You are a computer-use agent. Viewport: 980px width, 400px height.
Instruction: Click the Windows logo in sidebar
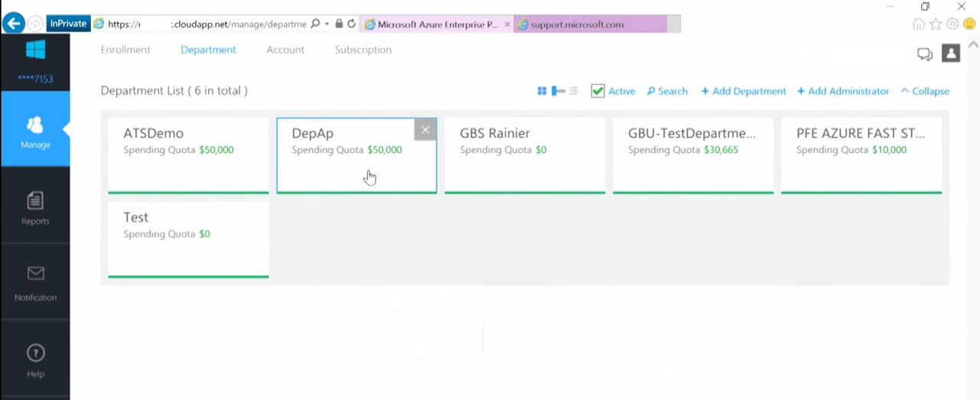35,49
